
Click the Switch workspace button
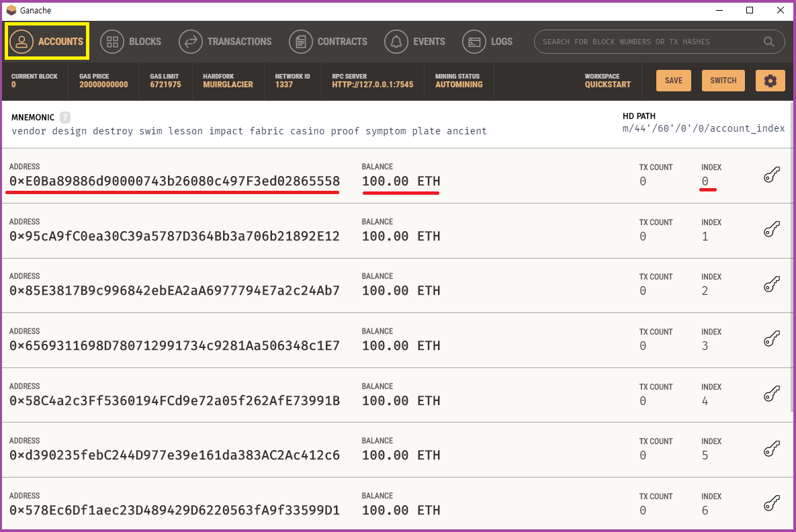[723, 81]
